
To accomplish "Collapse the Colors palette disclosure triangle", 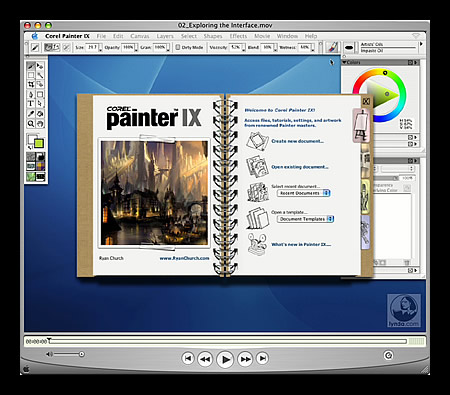I will [344, 62].
